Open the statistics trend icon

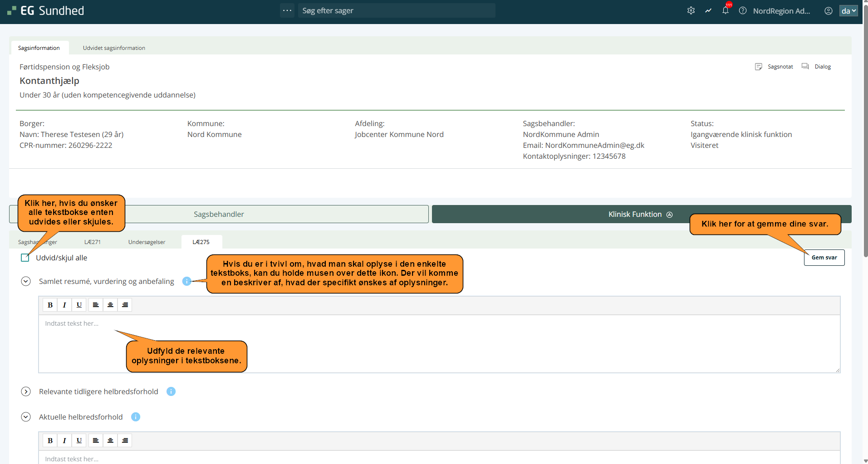click(708, 10)
